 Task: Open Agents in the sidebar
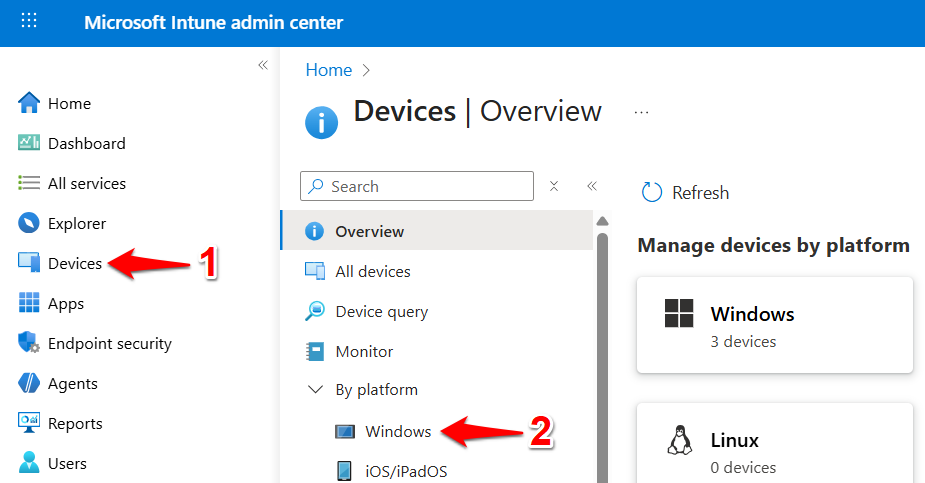pos(73,384)
